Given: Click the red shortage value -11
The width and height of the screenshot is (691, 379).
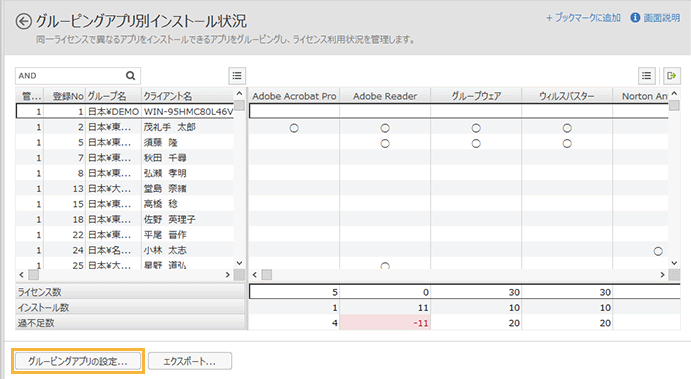Looking at the screenshot, I should 385,323.
